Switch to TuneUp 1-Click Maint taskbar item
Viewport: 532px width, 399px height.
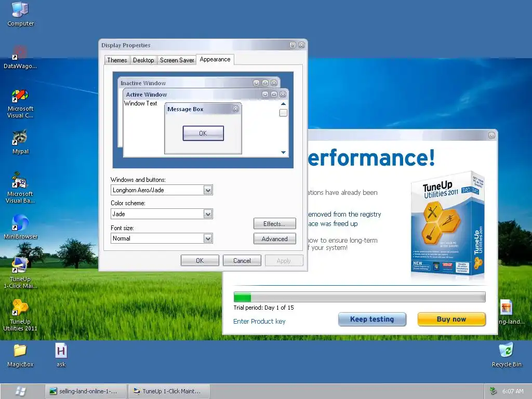(x=169, y=391)
